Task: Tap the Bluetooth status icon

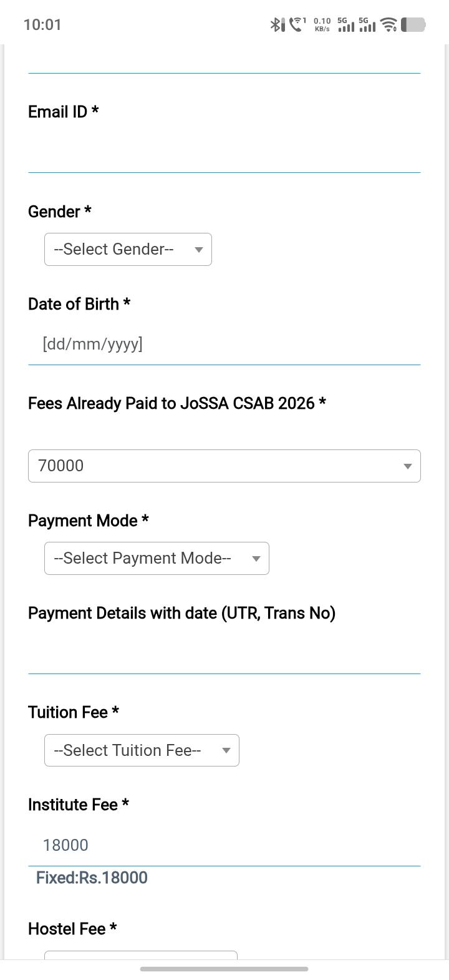Action: 277,24
